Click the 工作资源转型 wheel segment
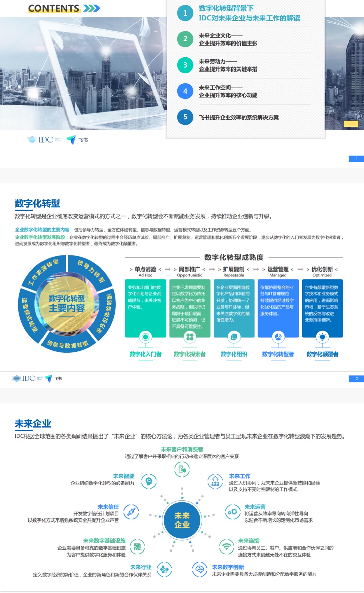Screen dimensions: 364x593 coord(43,272)
